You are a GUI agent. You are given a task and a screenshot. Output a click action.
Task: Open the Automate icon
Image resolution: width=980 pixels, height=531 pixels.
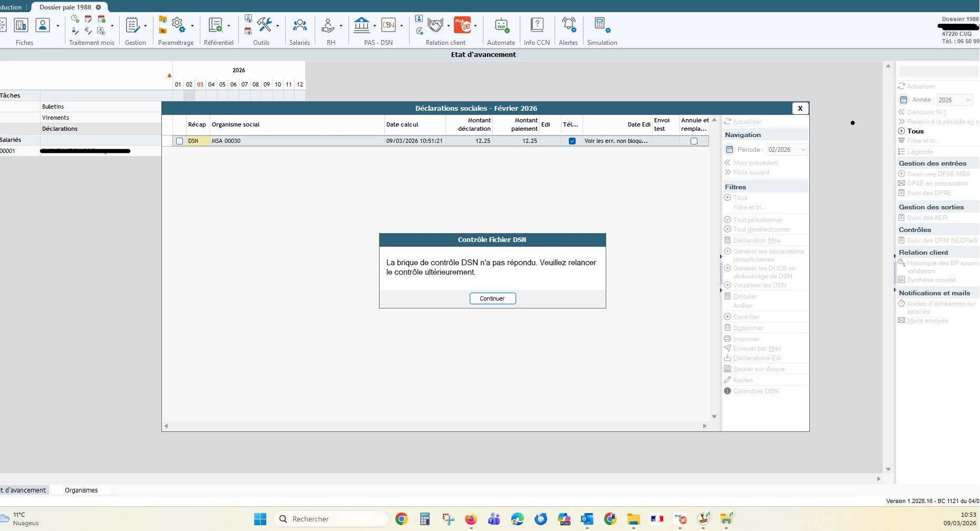pyautogui.click(x=501, y=25)
